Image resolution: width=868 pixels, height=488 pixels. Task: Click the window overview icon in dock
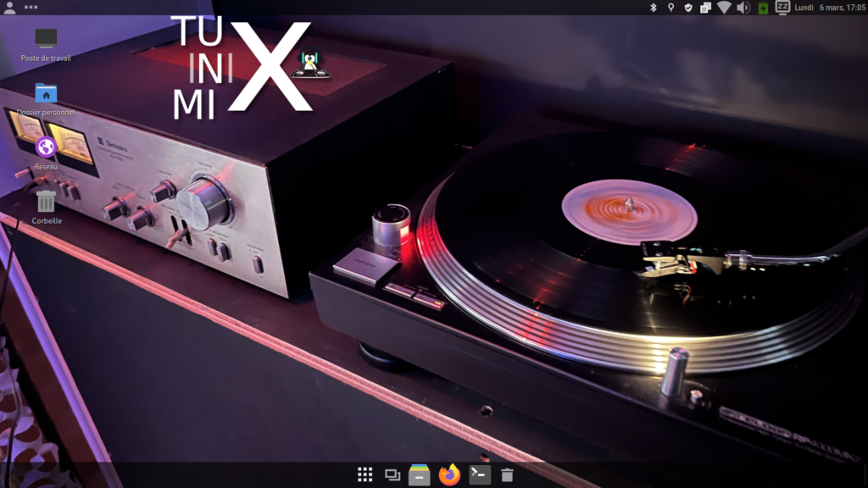point(392,475)
